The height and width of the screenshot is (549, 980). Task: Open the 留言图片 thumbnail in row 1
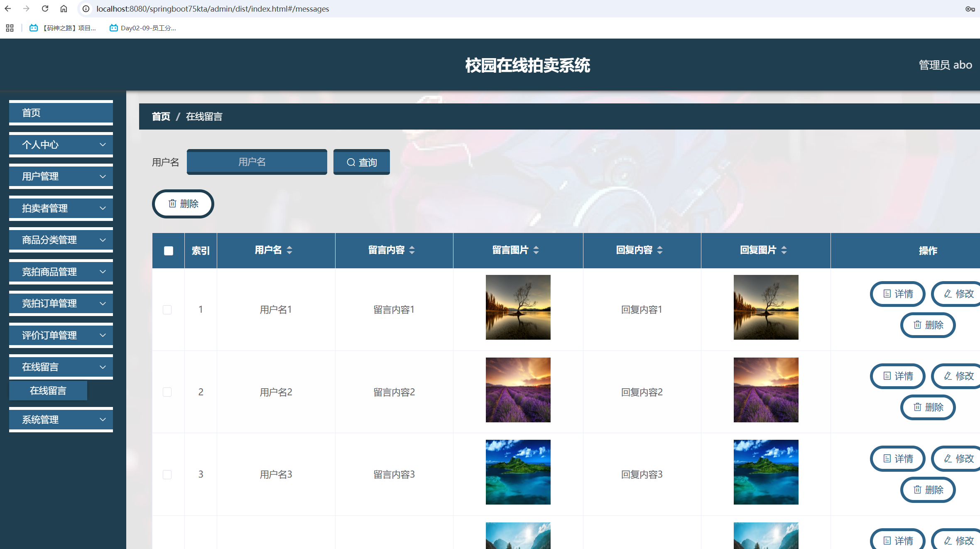(x=518, y=307)
